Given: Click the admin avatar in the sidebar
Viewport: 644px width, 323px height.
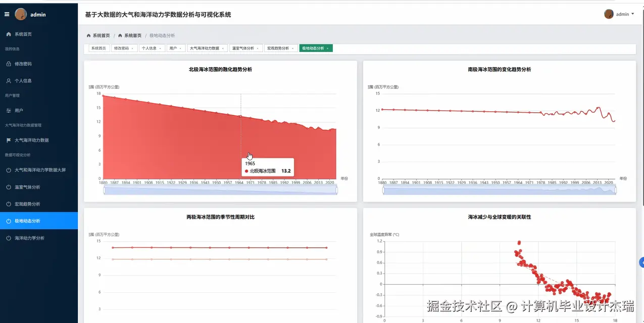Looking at the screenshot, I should pyautogui.click(x=21, y=14).
